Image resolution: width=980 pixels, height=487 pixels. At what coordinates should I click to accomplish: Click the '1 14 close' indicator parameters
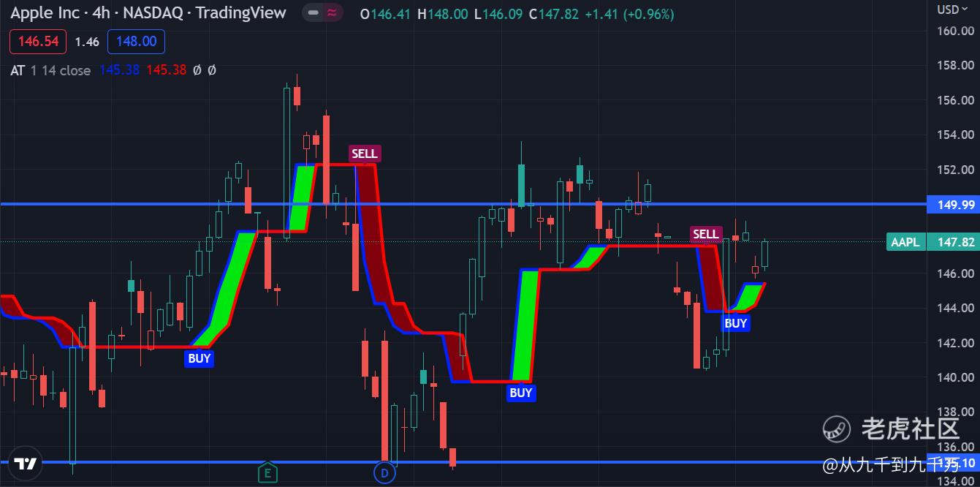61,70
